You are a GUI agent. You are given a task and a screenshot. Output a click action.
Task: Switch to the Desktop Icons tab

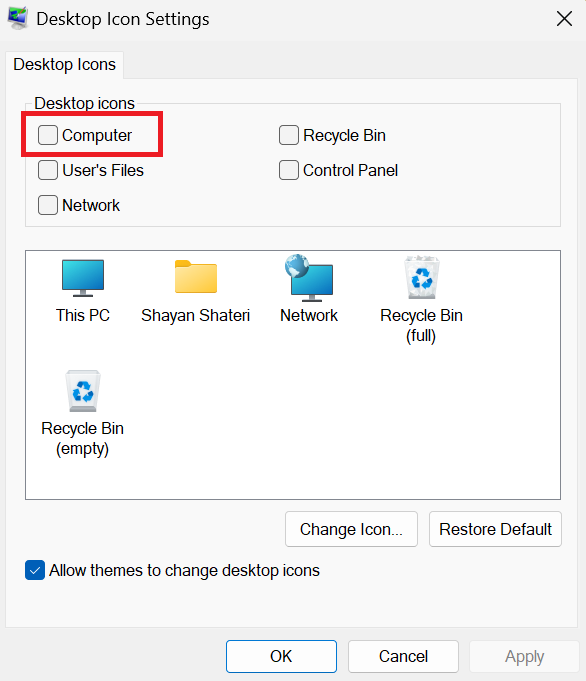(x=64, y=64)
